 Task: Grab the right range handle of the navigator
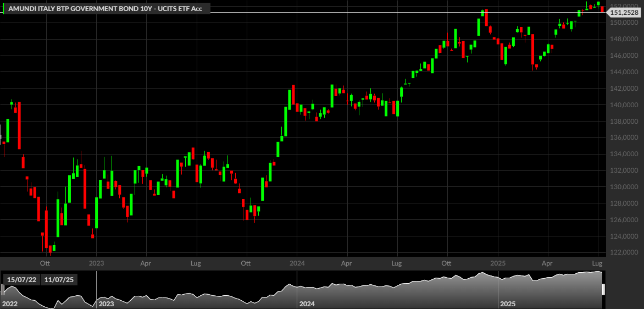[x=604, y=290]
